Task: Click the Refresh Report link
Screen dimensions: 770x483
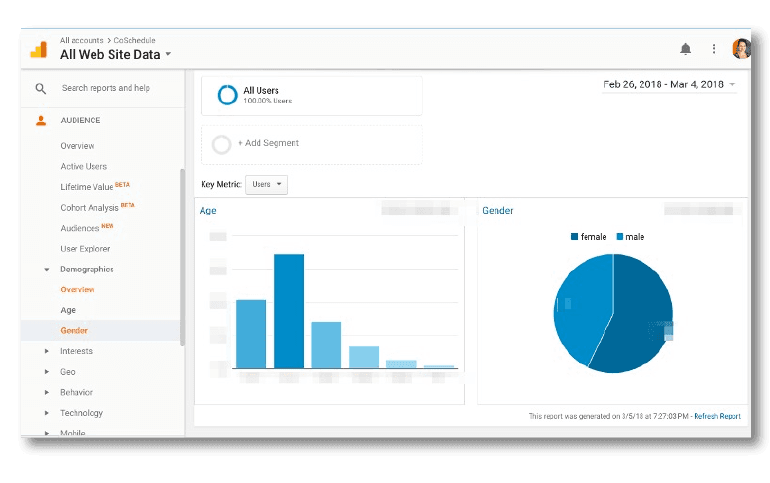Action: pos(717,416)
